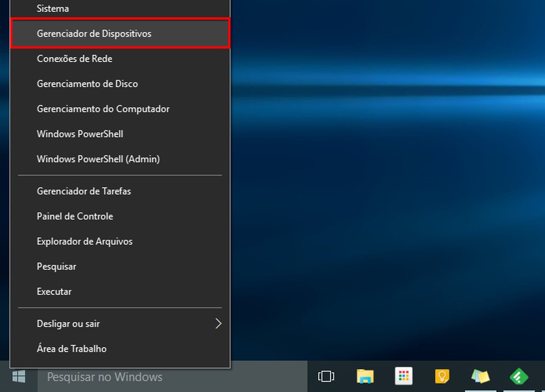The image size is (545, 392).
Task: Select Painel de Controle
Action: (x=75, y=216)
